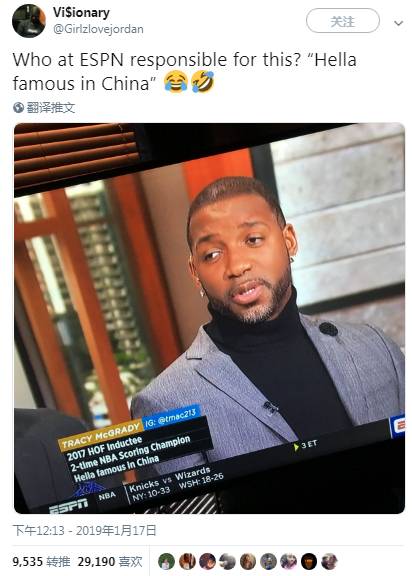View the 29,190 喜欢 likes list
Image resolution: width=412 pixels, height=576 pixels.
click(x=110, y=561)
